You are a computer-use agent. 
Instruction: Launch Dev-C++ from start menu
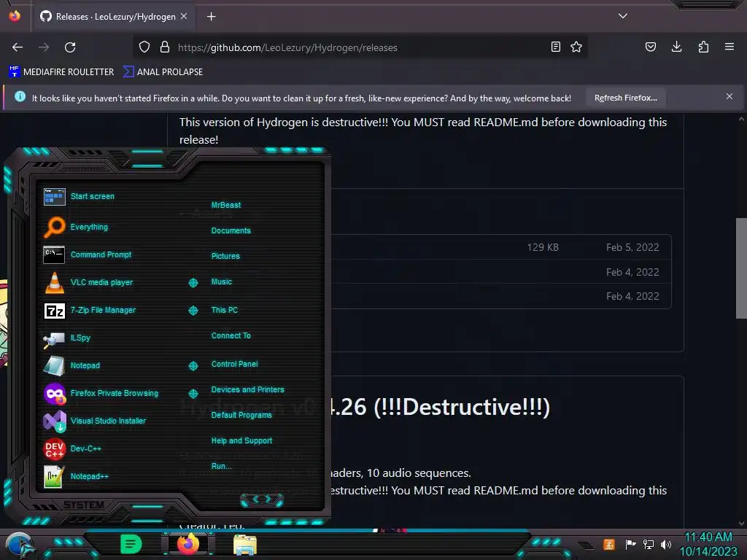(x=72, y=448)
